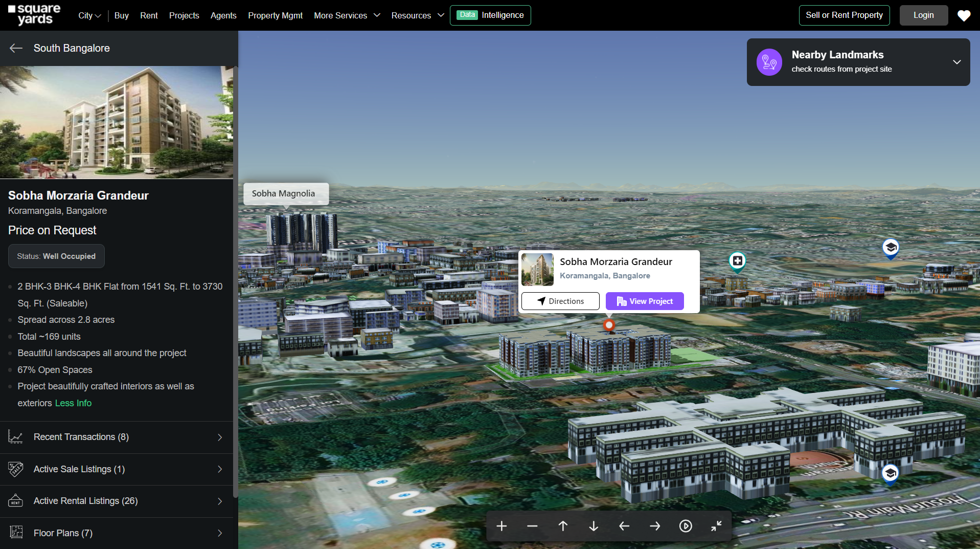
Task: Click the red project location pin
Action: point(608,325)
